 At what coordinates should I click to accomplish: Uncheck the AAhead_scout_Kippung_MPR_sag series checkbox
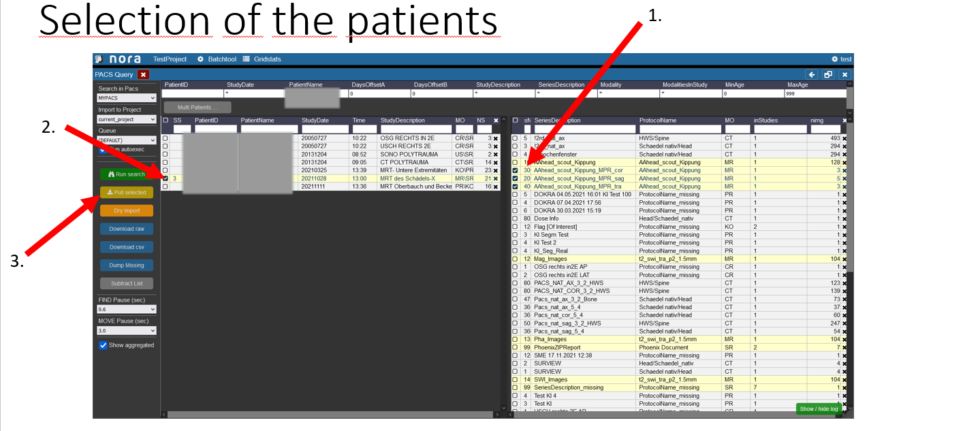(515, 178)
